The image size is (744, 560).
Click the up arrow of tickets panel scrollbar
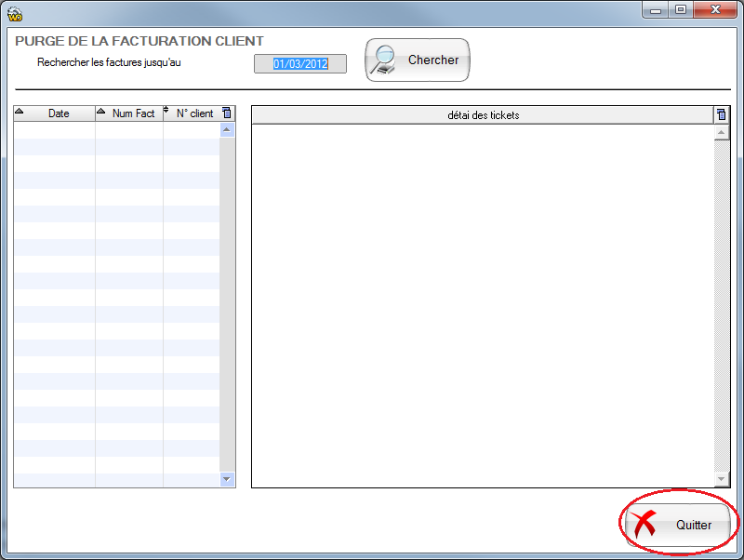click(x=723, y=130)
